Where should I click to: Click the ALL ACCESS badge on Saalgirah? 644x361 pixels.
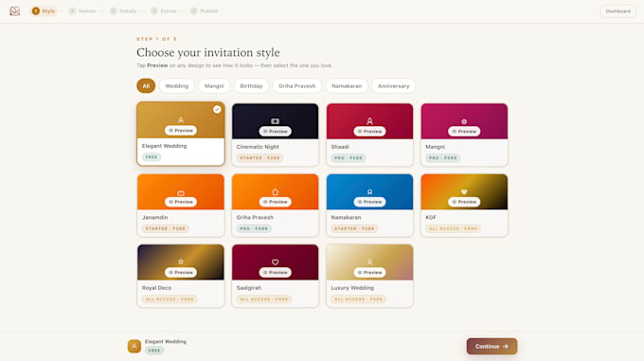(264, 299)
